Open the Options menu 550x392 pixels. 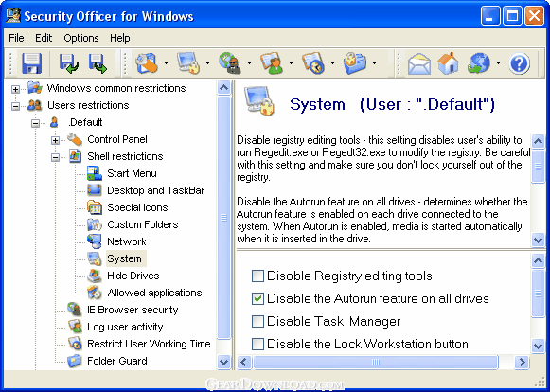[x=81, y=38]
